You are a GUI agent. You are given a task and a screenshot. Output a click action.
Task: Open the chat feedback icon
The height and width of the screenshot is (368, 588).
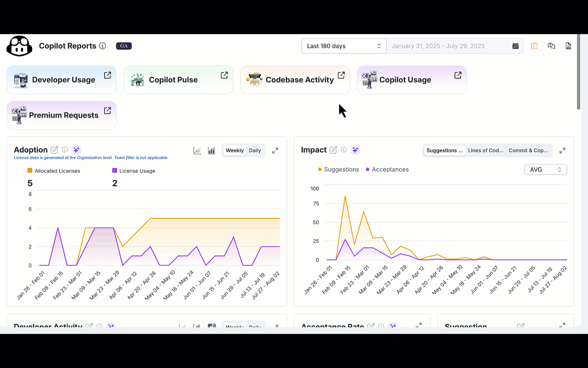coord(551,46)
